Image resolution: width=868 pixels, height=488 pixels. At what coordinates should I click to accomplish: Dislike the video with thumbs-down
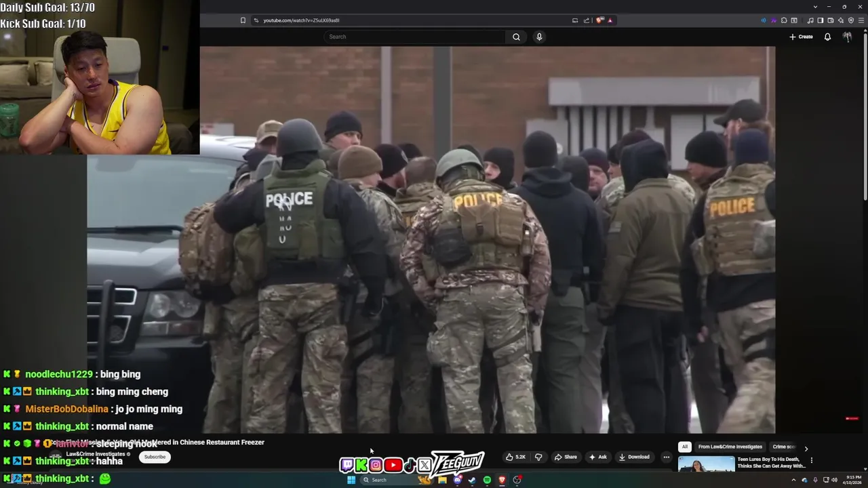click(x=538, y=457)
